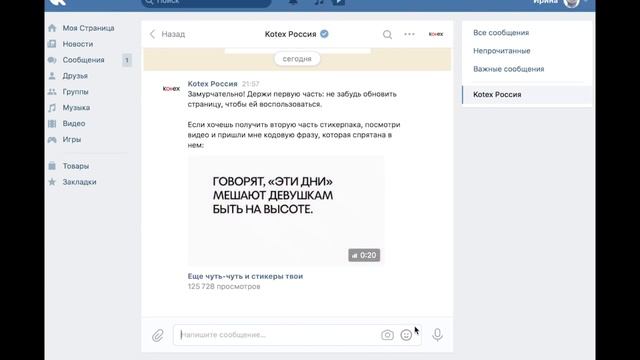Select Kotex Россия tab in right panel
The image size is (640, 360).
pyautogui.click(x=527, y=95)
